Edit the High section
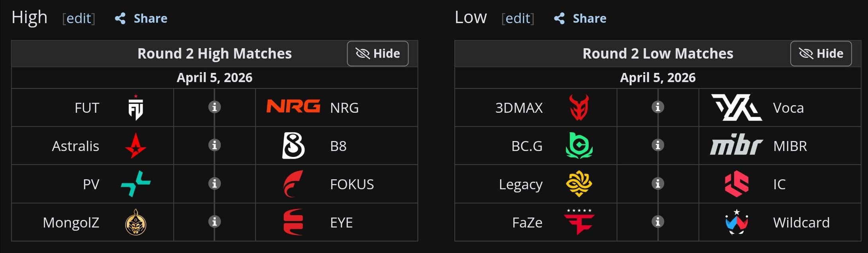 [79, 18]
